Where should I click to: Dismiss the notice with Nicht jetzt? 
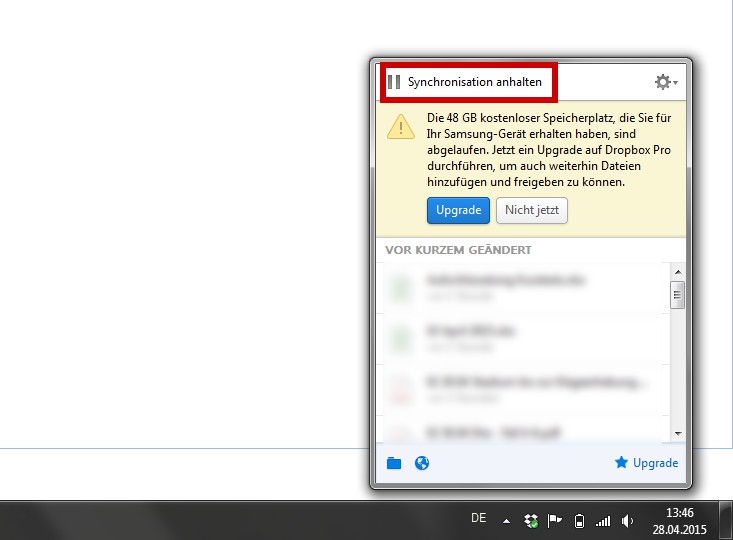tap(532, 210)
